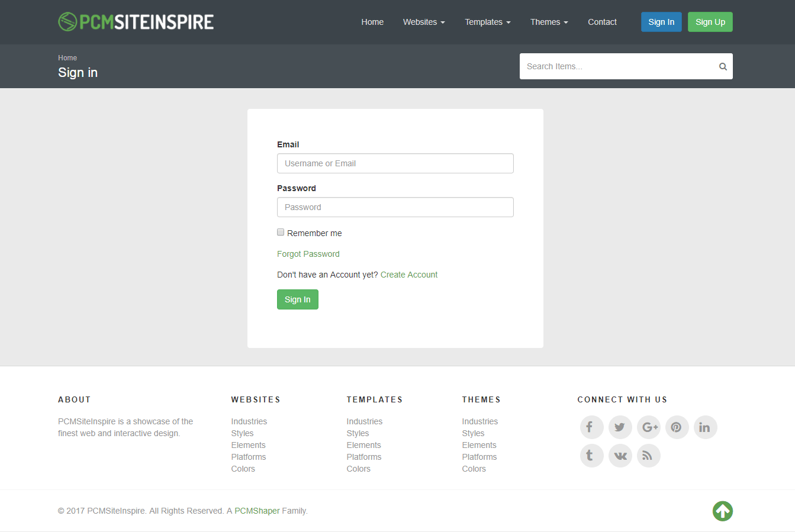Image resolution: width=795 pixels, height=532 pixels.
Task: Open Colors under Templates footer
Action: (359, 469)
